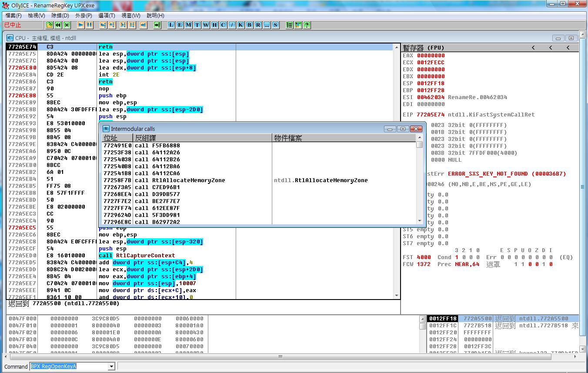588x373 pixels.
Task: Show References with the R icon
Action: (x=258, y=25)
